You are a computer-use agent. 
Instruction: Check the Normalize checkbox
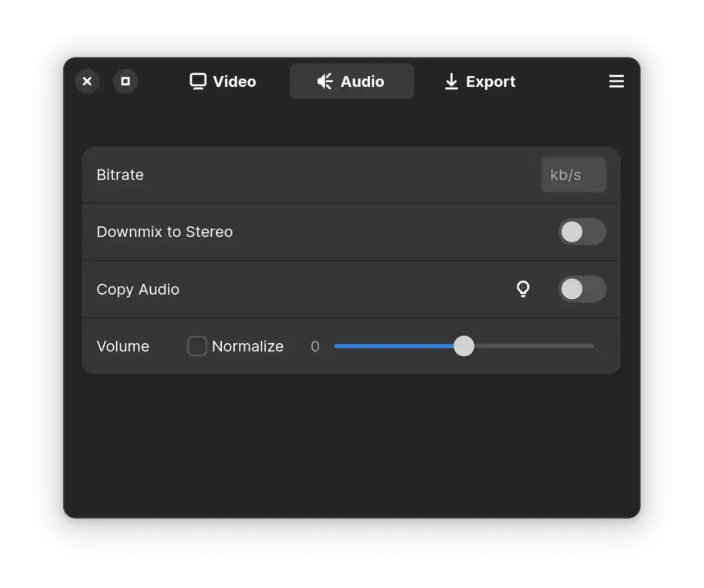pos(197,346)
